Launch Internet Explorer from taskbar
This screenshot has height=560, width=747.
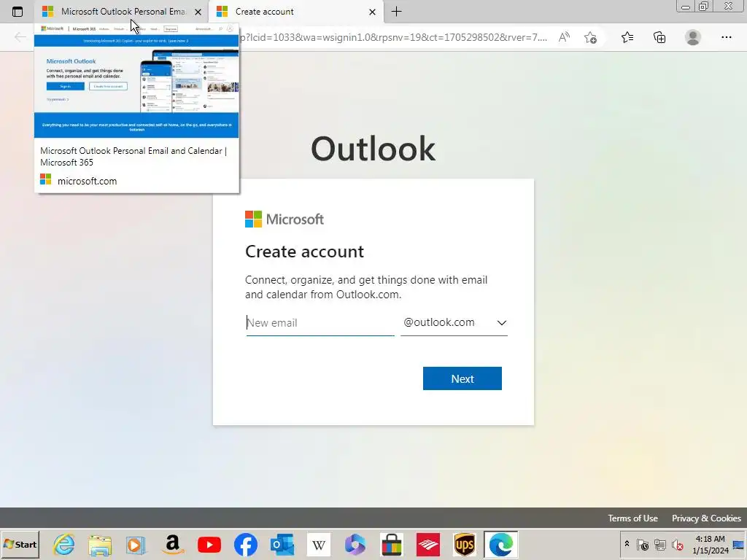tap(64, 544)
